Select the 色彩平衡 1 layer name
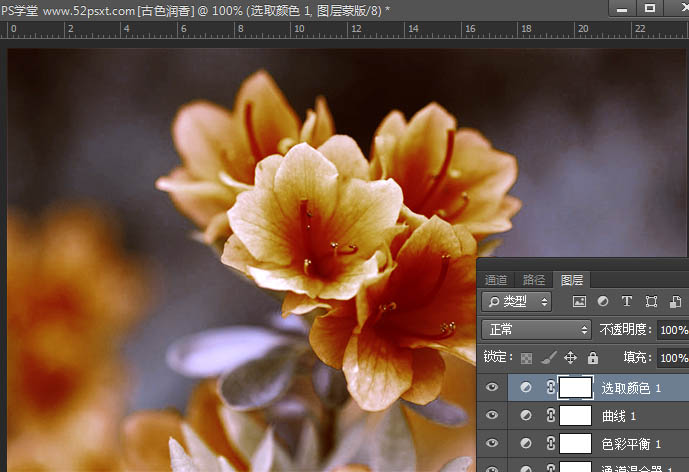Viewport: 689px width, 472px height. click(631, 444)
